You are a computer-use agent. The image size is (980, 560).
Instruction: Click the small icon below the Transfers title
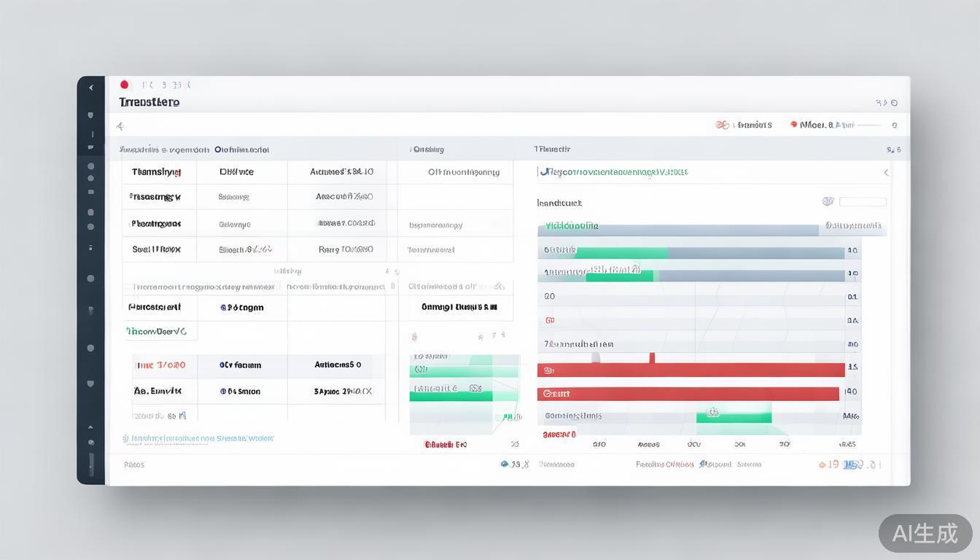(x=120, y=126)
